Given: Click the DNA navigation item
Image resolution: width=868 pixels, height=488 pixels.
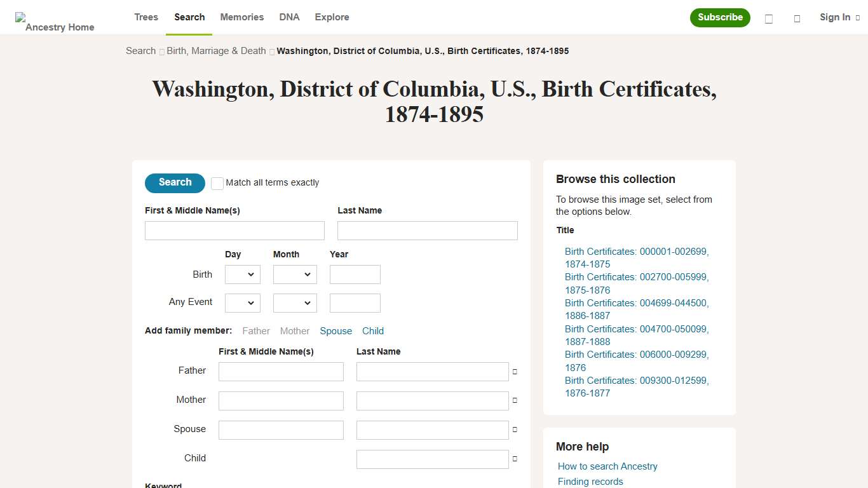Looking at the screenshot, I should pos(289,17).
